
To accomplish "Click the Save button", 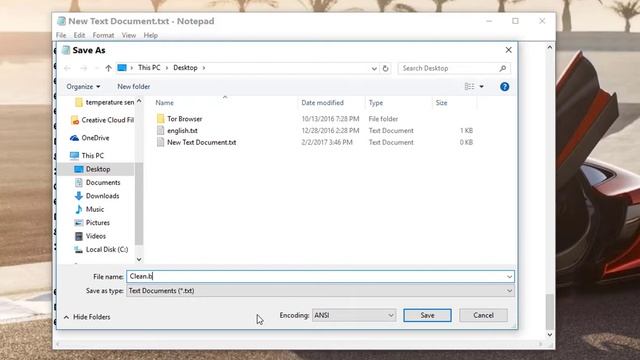I will 427,315.
